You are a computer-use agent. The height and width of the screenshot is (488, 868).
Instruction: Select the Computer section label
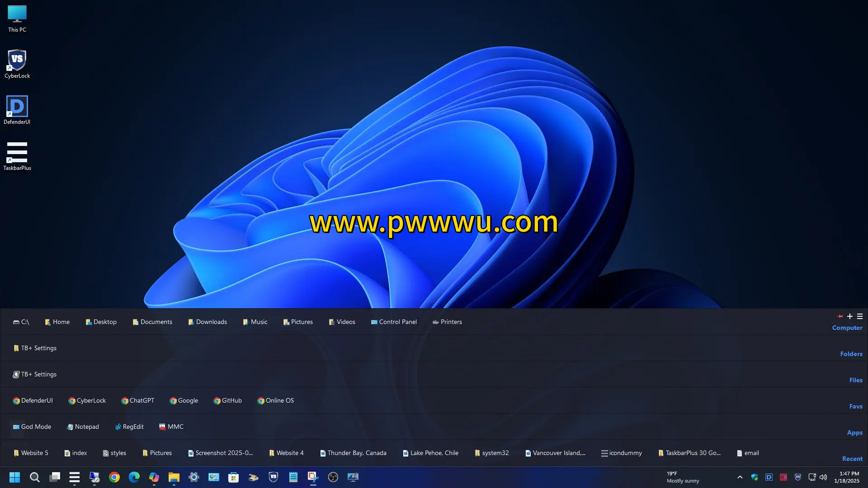847,328
